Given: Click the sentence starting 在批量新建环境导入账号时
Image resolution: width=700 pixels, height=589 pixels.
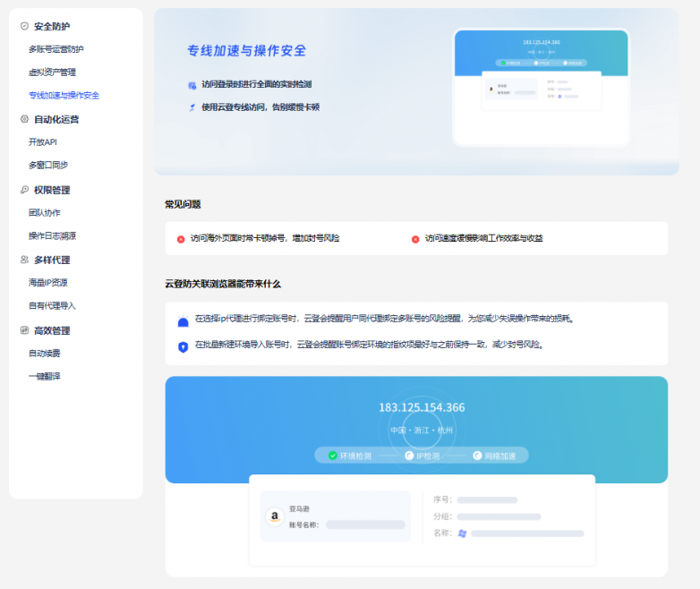Looking at the screenshot, I should coord(370,345).
